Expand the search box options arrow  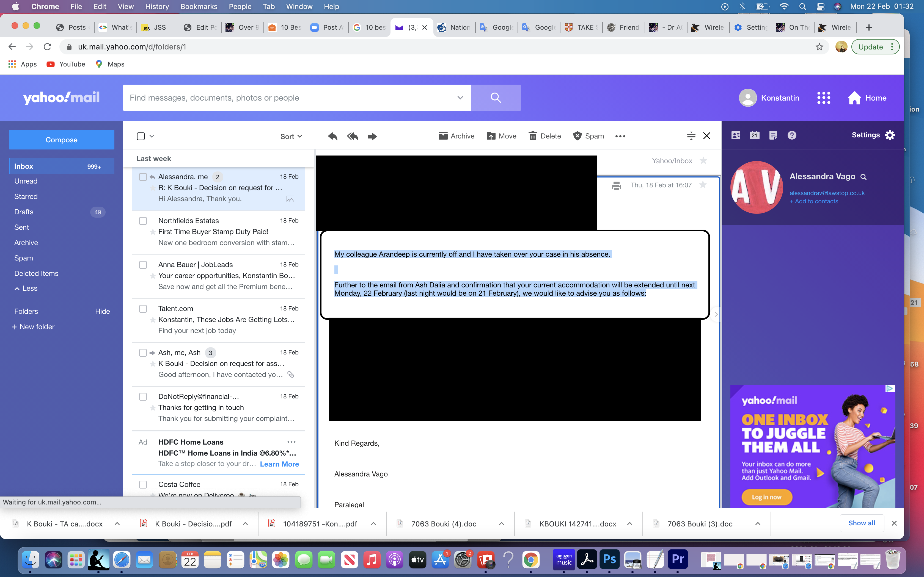point(460,98)
